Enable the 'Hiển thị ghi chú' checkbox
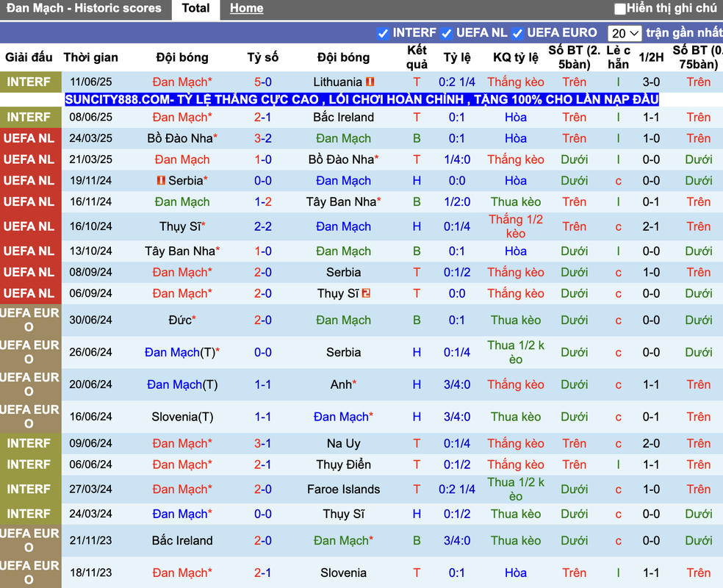The image size is (723, 588). point(620,9)
